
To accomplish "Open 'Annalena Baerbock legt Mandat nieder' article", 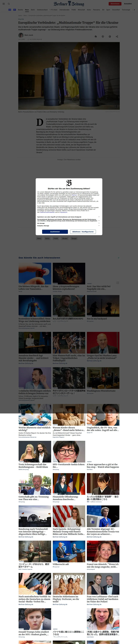I will pyautogui.click(x=35, y=348).
